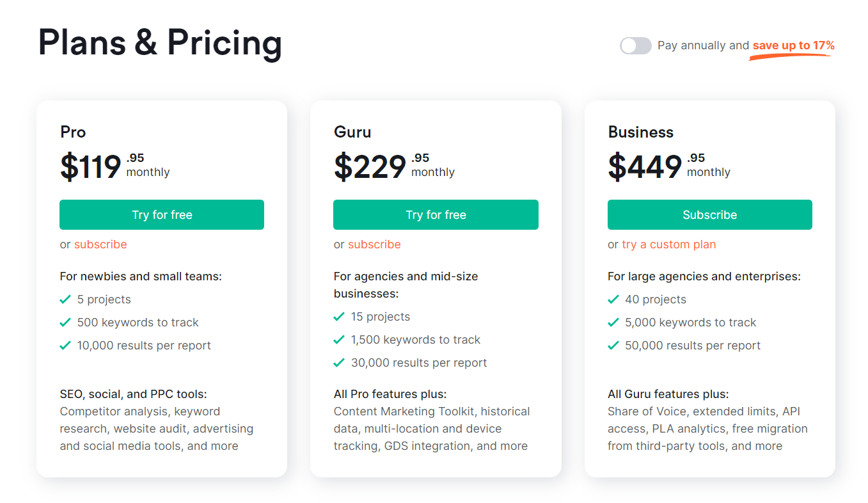Click the Guru plan Try for free button
This screenshot has width=868, height=503.
[x=436, y=215]
